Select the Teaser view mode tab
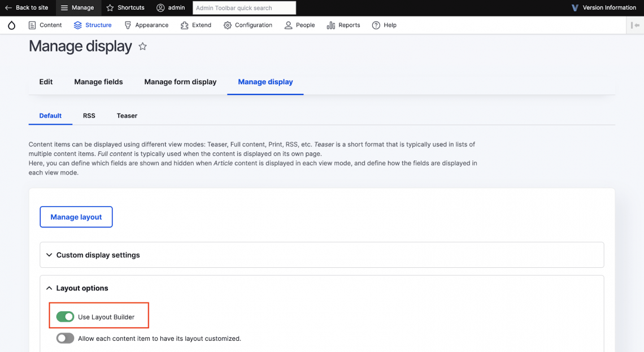Screen dimensions: 644x352 [x=127, y=116]
